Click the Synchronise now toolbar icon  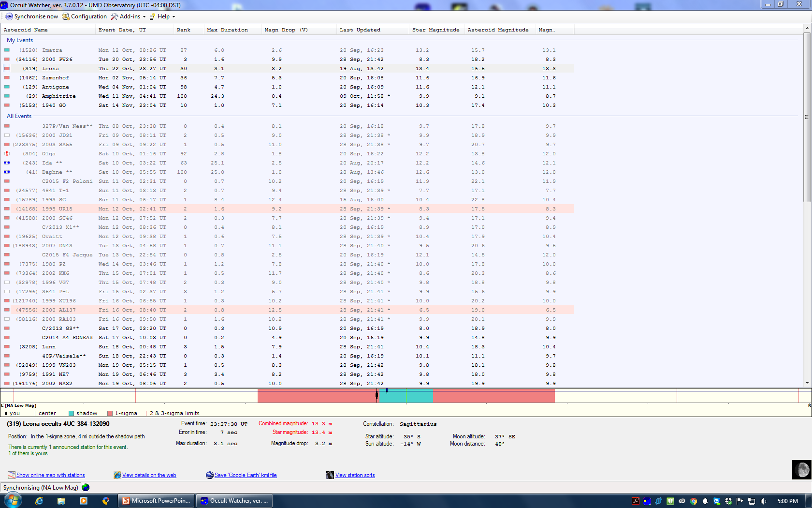pyautogui.click(x=9, y=16)
